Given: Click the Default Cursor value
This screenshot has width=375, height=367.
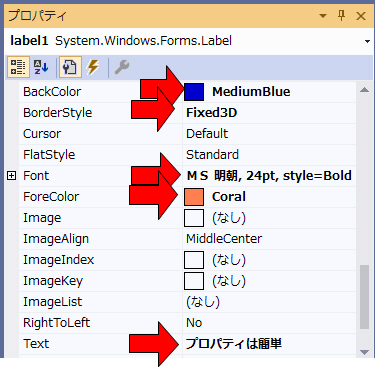Looking at the screenshot, I should coord(207,134).
